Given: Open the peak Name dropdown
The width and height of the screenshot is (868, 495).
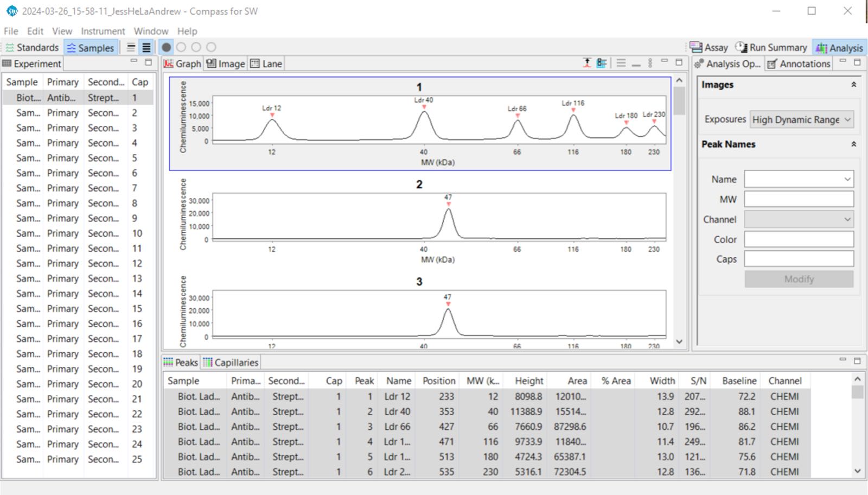Looking at the screenshot, I should click(799, 179).
